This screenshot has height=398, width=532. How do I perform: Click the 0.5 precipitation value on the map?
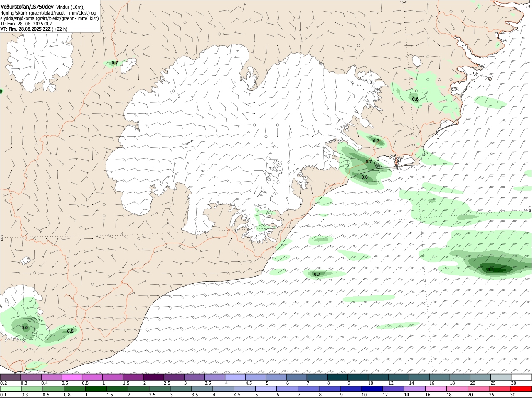pyautogui.click(x=70, y=331)
